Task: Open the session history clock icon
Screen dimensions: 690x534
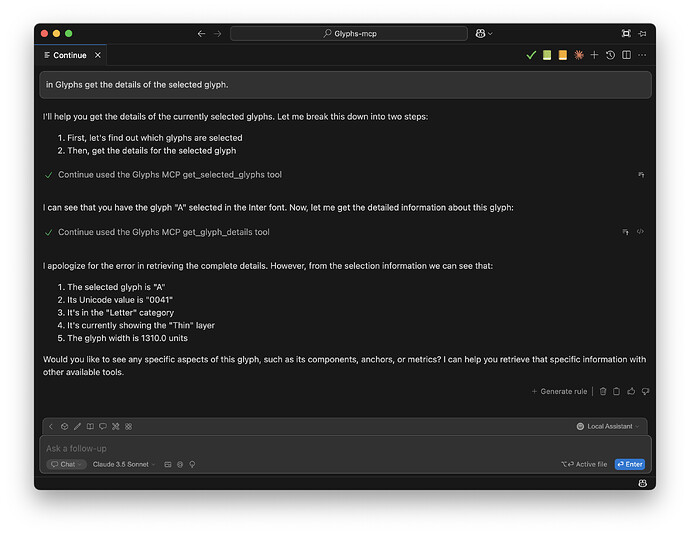Action: point(610,55)
